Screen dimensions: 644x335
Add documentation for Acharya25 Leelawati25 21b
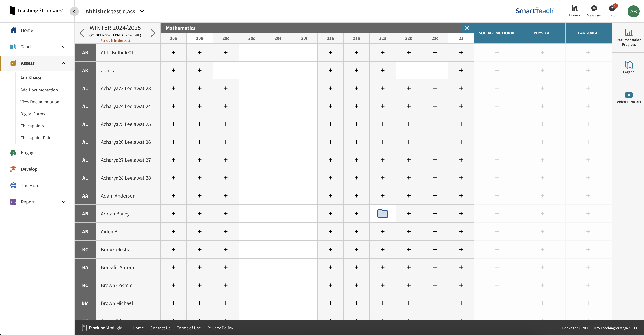pos(357,124)
